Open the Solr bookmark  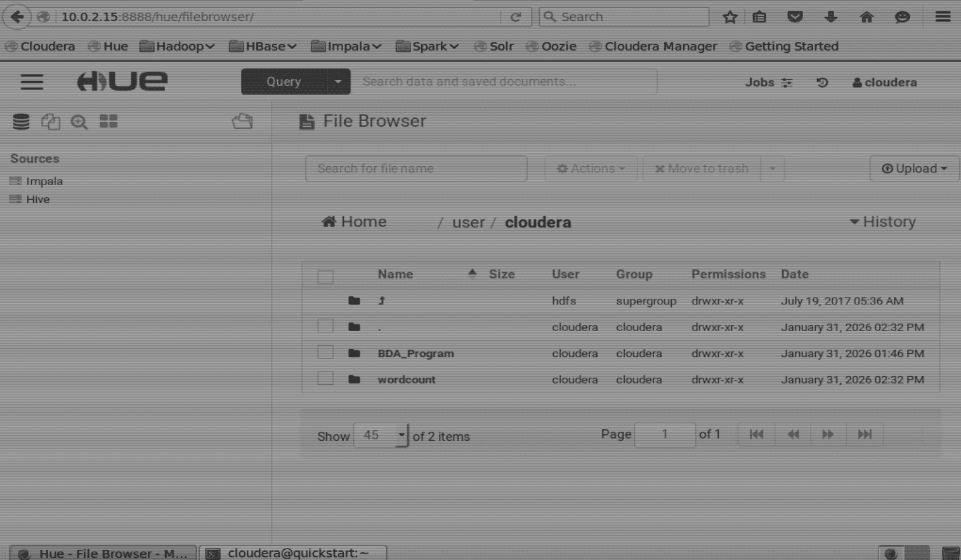click(494, 46)
